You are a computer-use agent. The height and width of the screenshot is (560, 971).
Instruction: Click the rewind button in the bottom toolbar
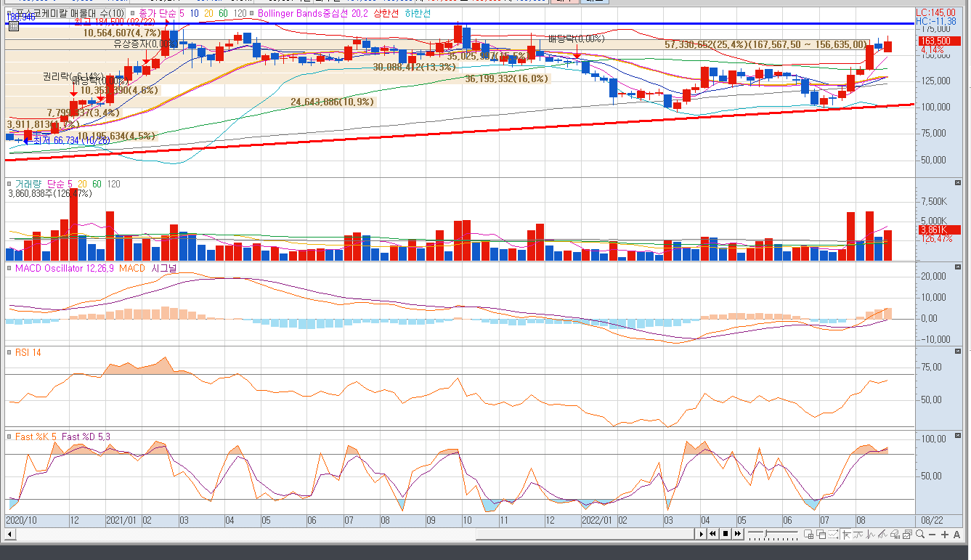pyautogui.click(x=712, y=534)
